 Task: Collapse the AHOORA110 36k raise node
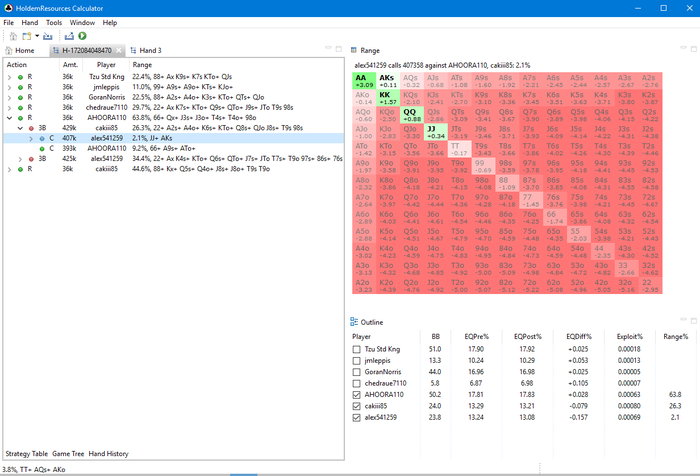pos(9,118)
